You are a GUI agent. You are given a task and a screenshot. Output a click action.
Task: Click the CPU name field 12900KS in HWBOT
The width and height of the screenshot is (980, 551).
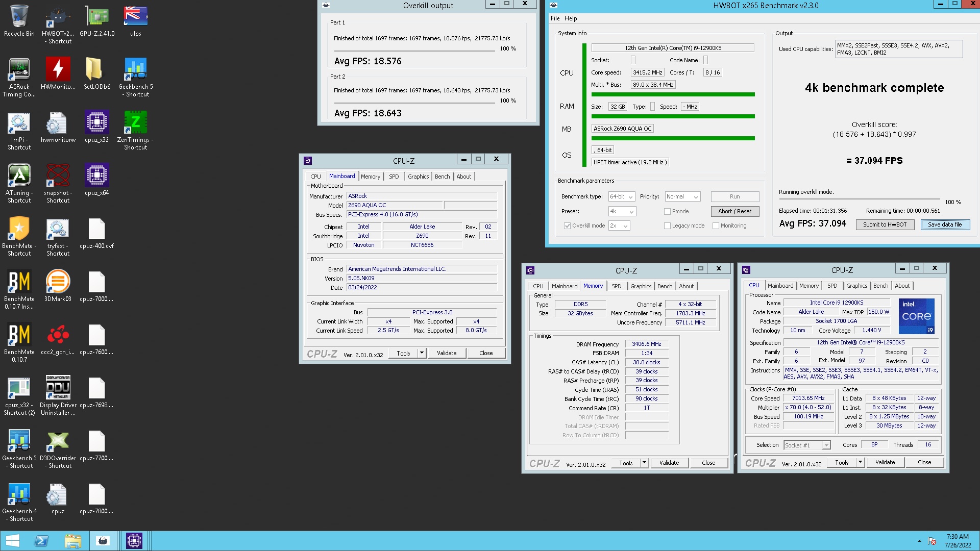click(673, 48)
